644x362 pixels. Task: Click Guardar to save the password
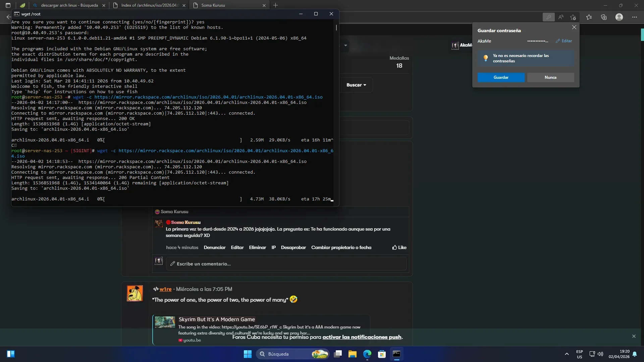pos(501,77)
